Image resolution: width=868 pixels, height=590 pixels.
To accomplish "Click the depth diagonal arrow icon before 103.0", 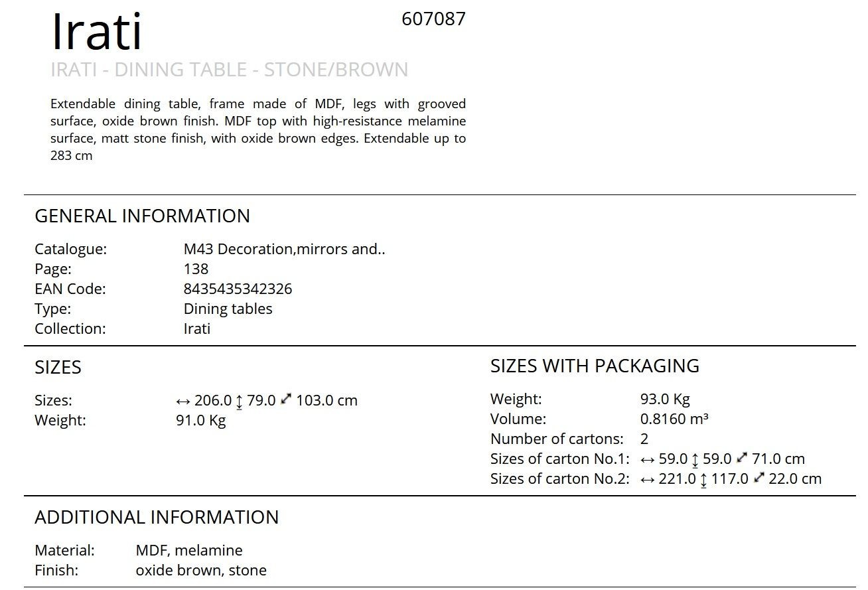I will click(x=286, y=400).
